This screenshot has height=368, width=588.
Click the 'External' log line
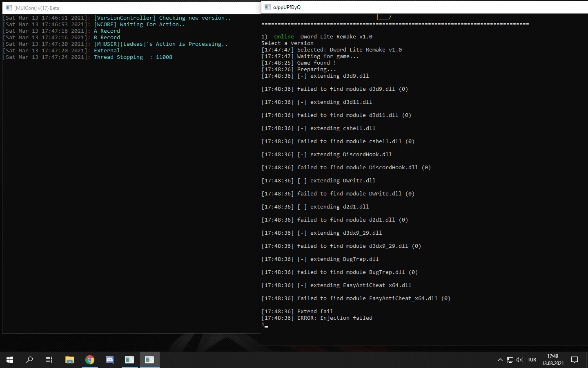(x=107, y=51)
